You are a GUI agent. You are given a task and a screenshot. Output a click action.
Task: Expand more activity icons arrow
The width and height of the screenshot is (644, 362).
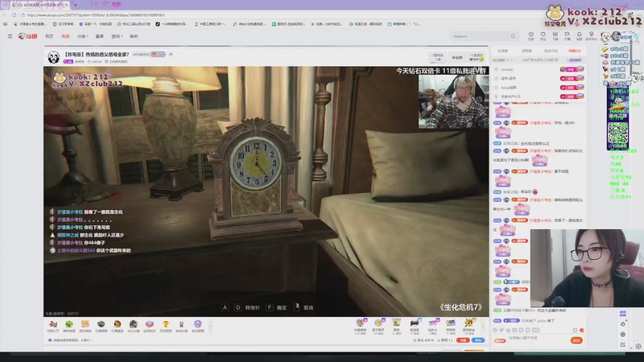pos(210,327)
